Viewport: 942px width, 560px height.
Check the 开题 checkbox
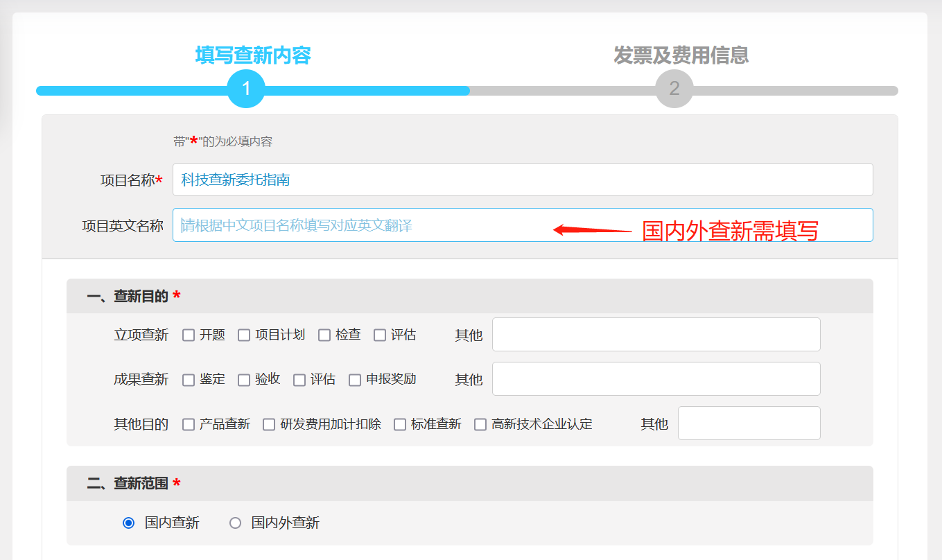pos(189,335)
